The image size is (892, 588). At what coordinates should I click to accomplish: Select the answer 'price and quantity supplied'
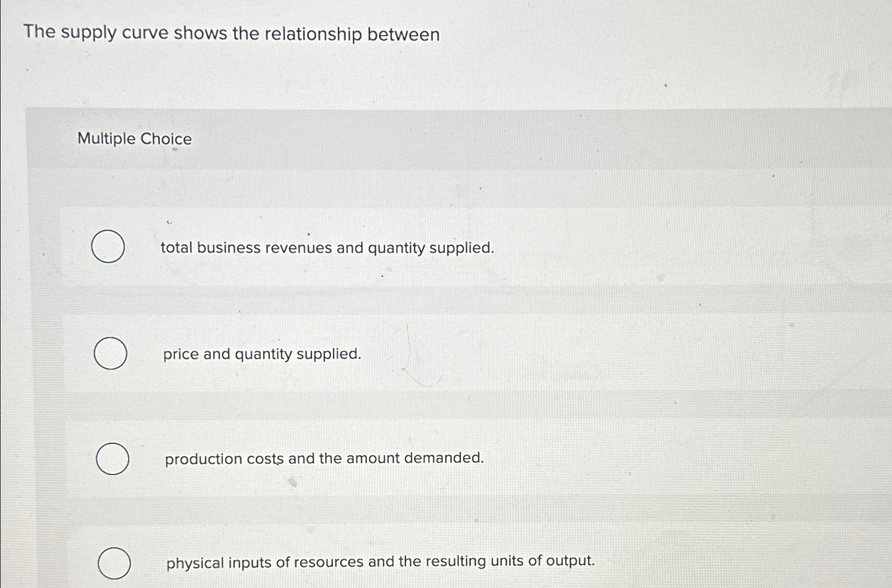click(x=262, y=354)
